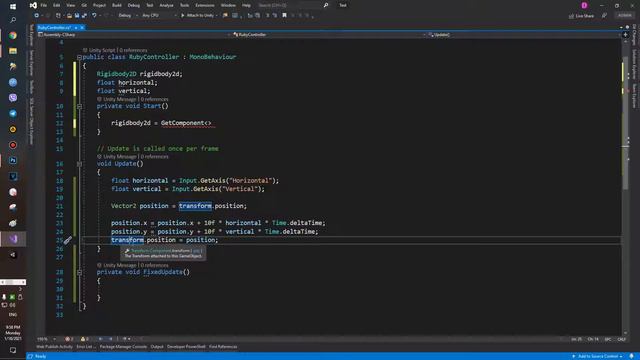Click the Save icon in toolbar

(x=77, y=16)
